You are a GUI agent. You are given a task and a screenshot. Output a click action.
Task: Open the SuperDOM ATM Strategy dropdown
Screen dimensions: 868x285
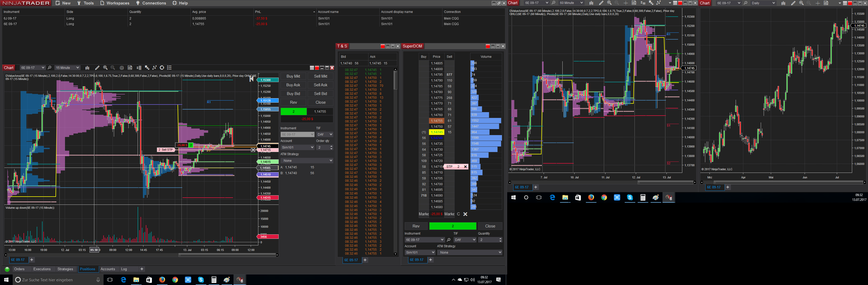(470, 252)
